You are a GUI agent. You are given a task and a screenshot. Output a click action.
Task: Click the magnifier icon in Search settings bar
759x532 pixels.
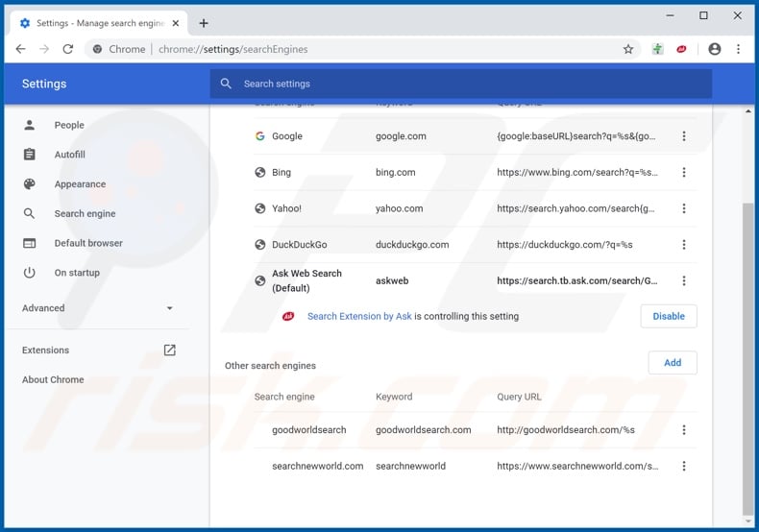[x=226, y=84]
